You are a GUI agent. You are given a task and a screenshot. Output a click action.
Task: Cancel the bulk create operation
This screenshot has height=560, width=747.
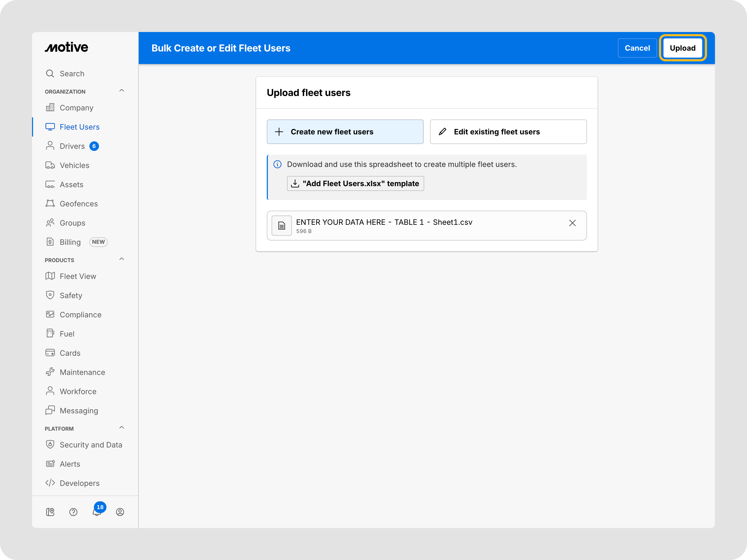tap(637, 48)
